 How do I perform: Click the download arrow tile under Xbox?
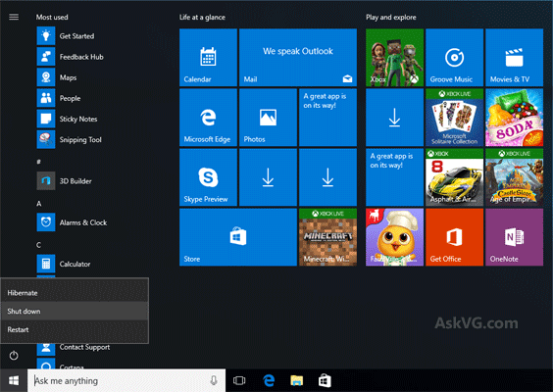click(394, 118)
